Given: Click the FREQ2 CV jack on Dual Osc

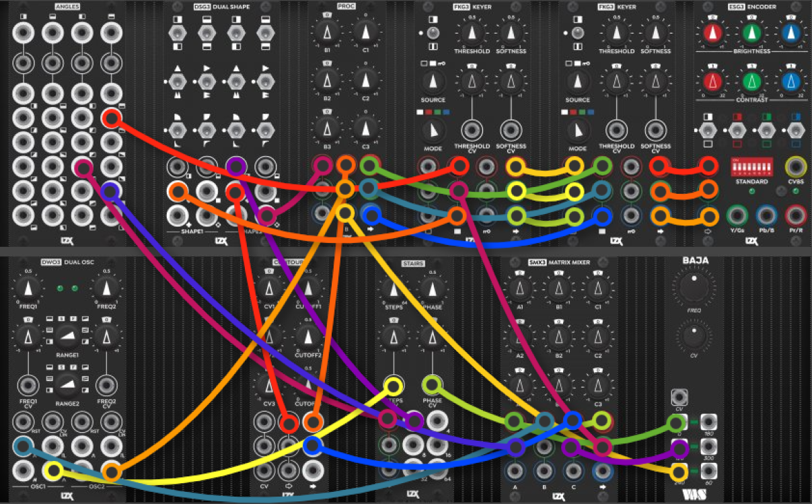Looking at the screenshot, I should 106,386.
